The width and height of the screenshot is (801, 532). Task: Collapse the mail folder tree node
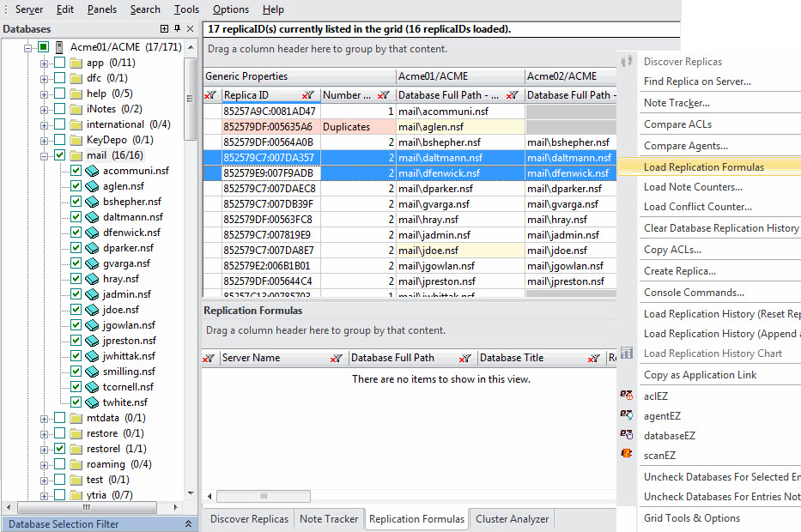pyautogui.click(x=42, y=155)
